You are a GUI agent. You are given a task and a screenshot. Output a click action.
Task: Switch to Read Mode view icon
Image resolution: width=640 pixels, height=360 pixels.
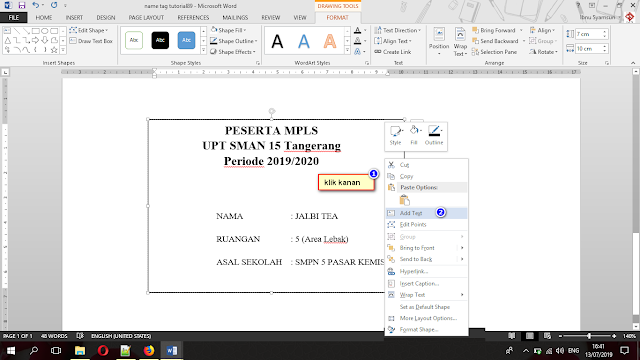511,336
